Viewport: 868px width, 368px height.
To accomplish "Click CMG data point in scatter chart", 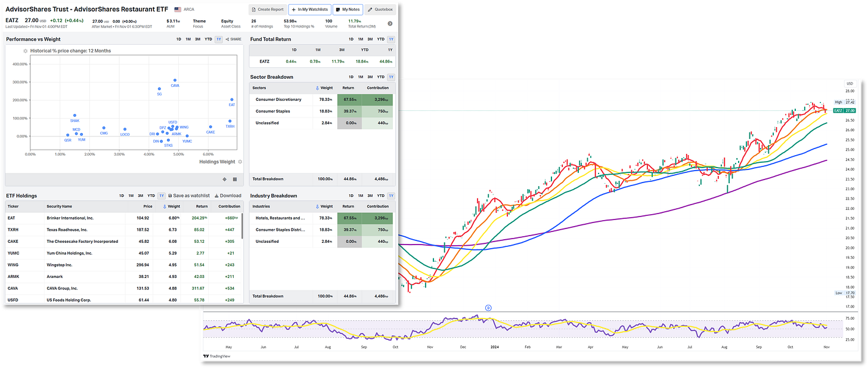I will tap(104, 128).
